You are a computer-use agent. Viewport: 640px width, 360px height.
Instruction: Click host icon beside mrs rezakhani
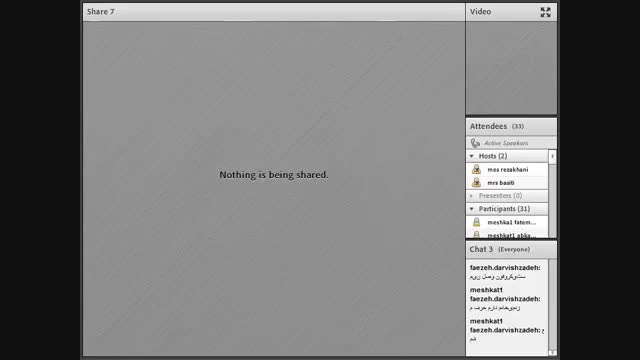point(476,169)
